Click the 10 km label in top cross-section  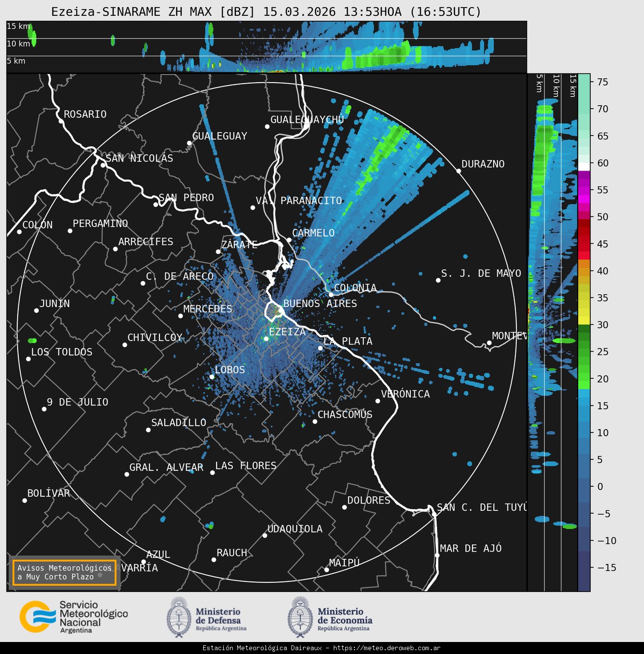(18, 44)
